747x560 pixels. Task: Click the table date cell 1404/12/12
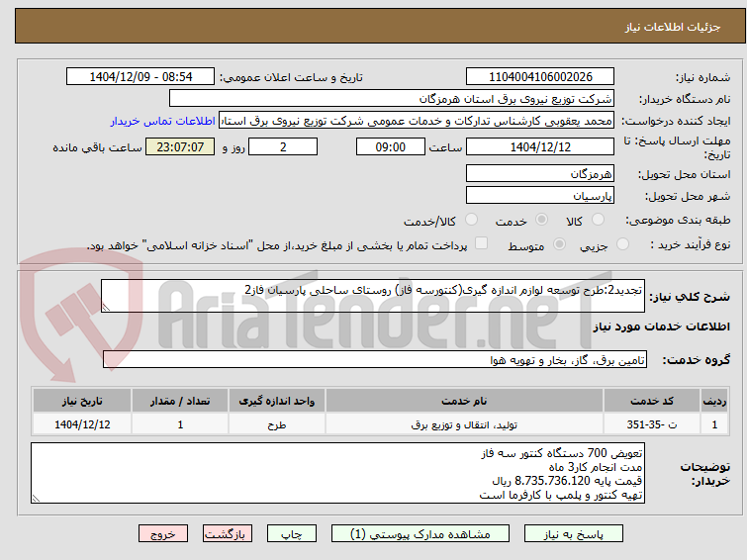point(82,424)
